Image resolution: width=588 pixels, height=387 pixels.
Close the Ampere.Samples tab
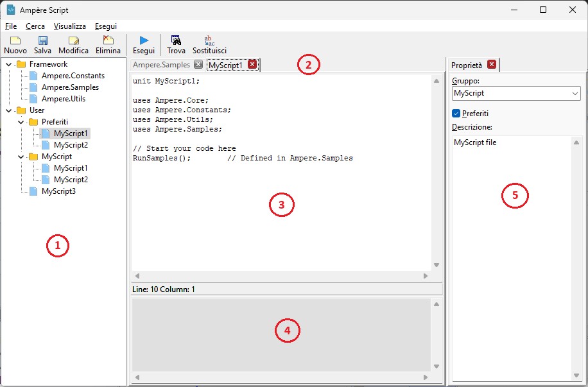tap(198, 64)
